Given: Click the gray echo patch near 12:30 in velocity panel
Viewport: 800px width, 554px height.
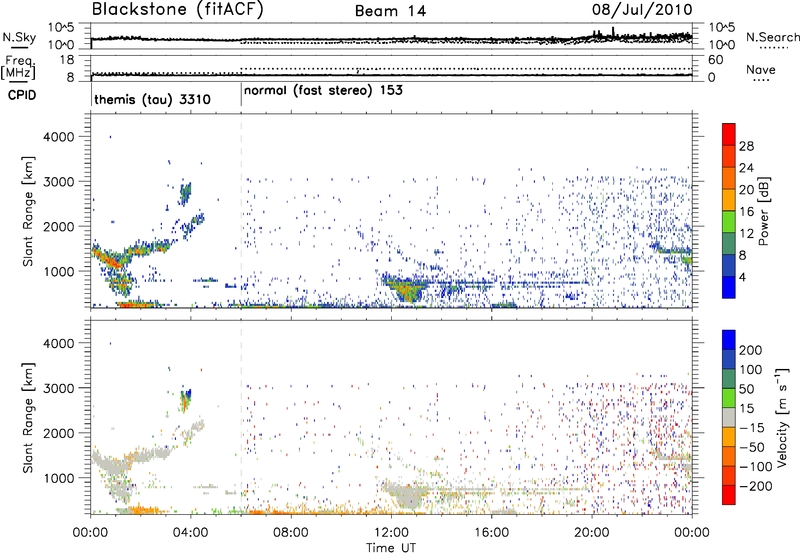Looking at the screenshot, I should pyautogui.click(x=407, y=494).
